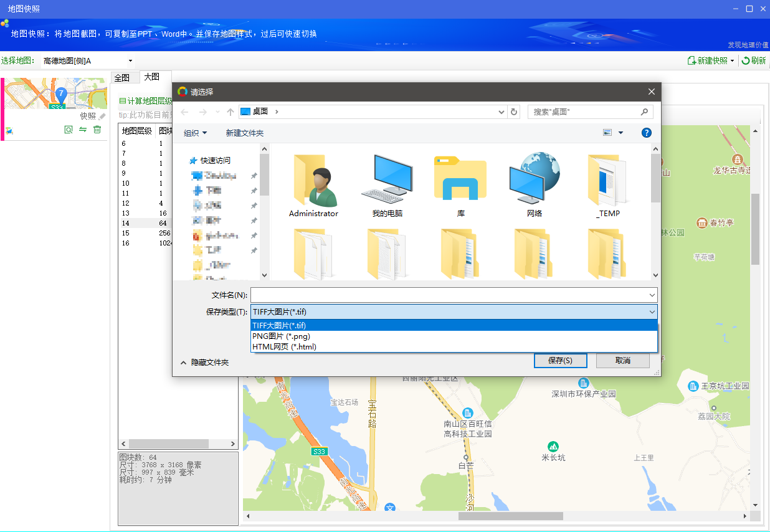The image size is (770, 532).
Task: Refresh the 桌面 folder view
Action: 513,112
